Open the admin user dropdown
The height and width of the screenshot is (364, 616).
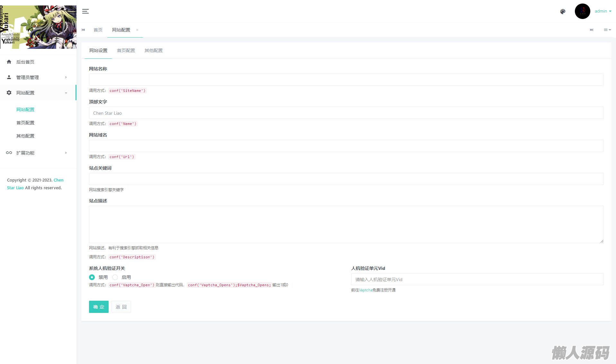pyautogui.click(x=603, y=11)
